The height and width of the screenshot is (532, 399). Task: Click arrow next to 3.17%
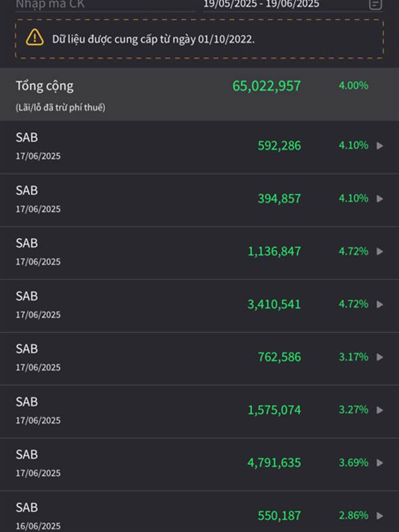coord(380,357)
